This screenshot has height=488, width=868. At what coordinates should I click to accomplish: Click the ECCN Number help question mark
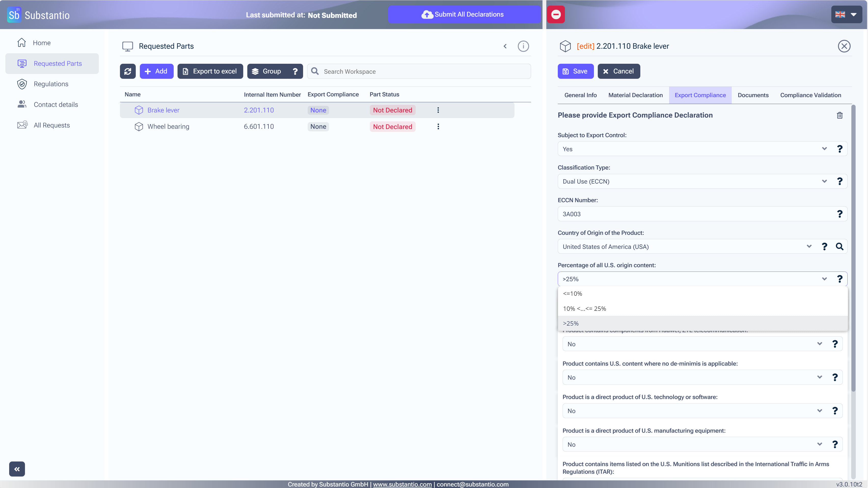839,214
